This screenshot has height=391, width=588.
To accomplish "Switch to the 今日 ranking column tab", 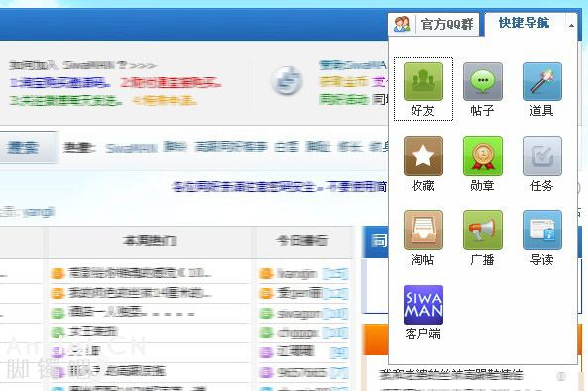I will click(302, 240).
